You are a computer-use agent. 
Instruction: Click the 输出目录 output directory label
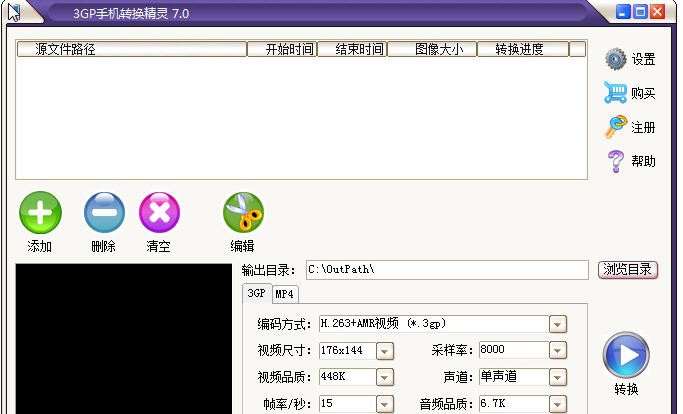tap(268, 270)
